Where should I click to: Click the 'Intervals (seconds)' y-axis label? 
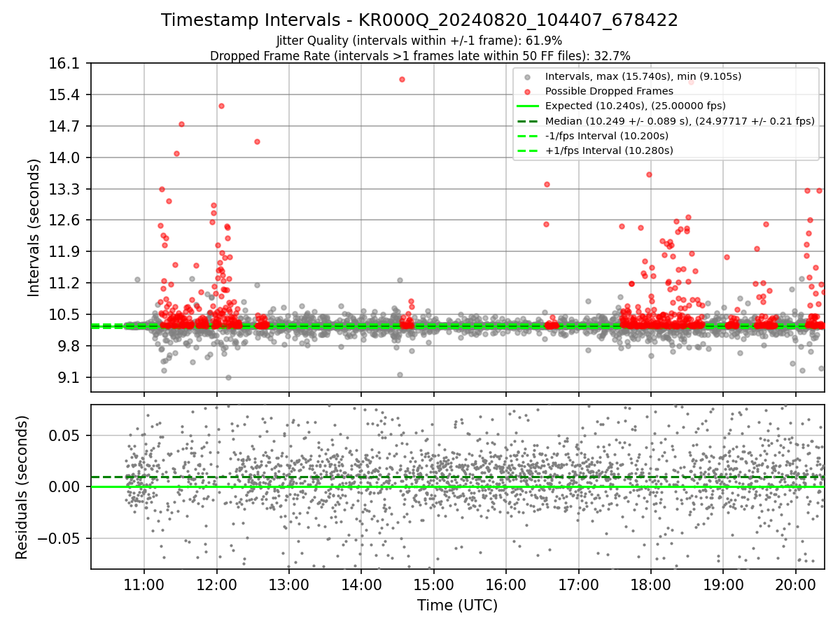click(34, 227)
